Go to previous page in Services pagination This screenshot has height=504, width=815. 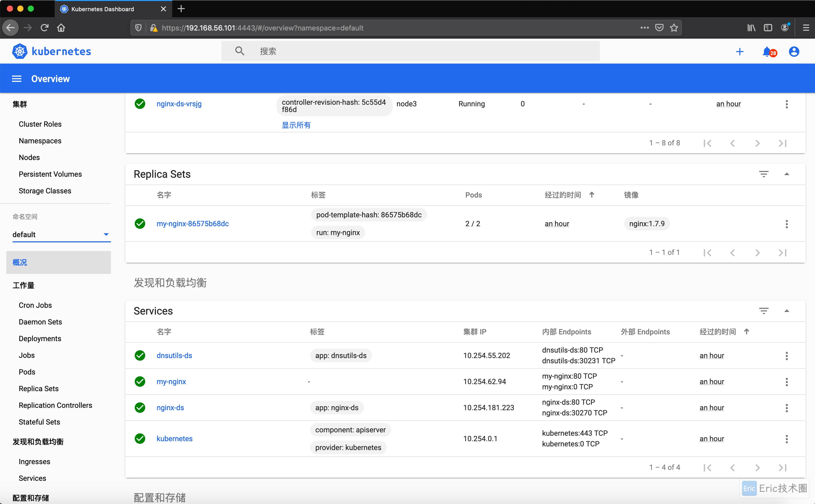pos(732,467)
